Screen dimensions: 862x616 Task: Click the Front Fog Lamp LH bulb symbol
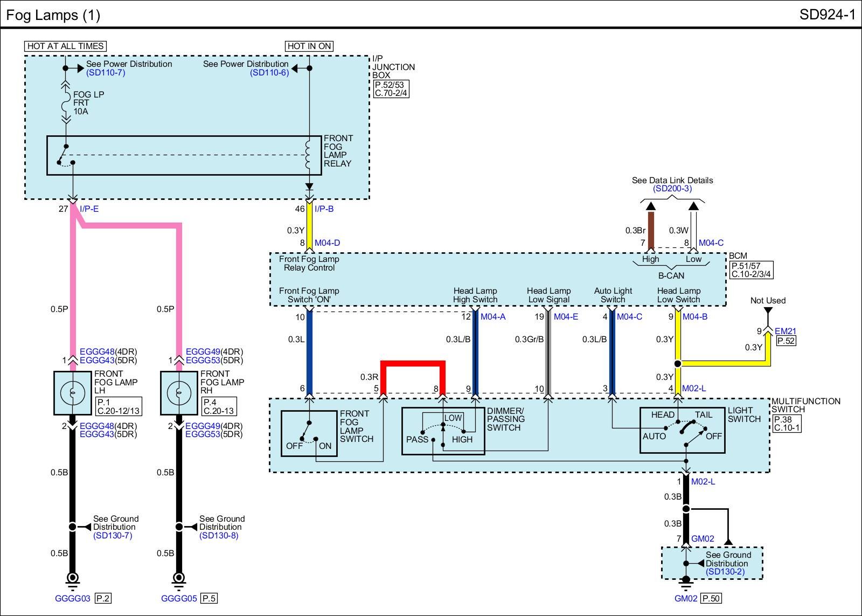(x=73, y=393)
